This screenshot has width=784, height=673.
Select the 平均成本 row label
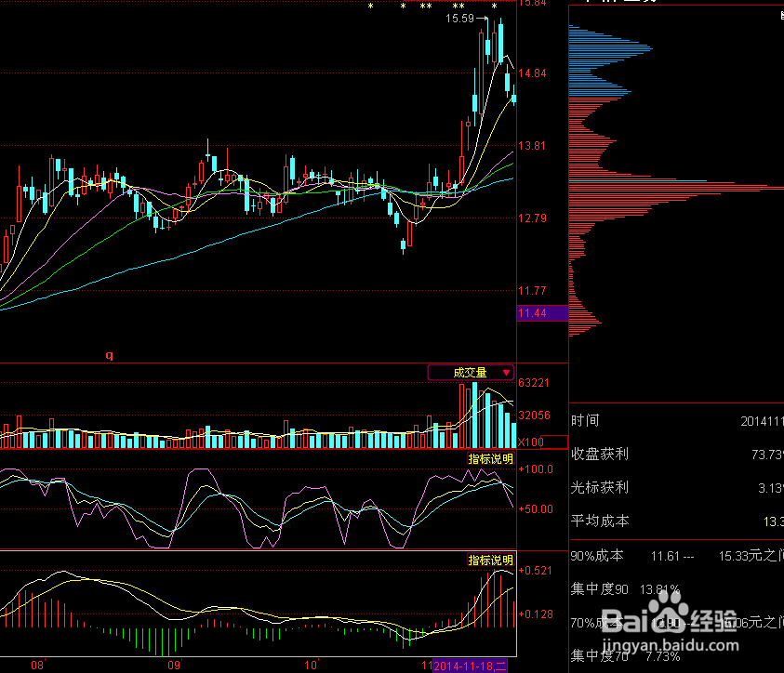(600, 521)
